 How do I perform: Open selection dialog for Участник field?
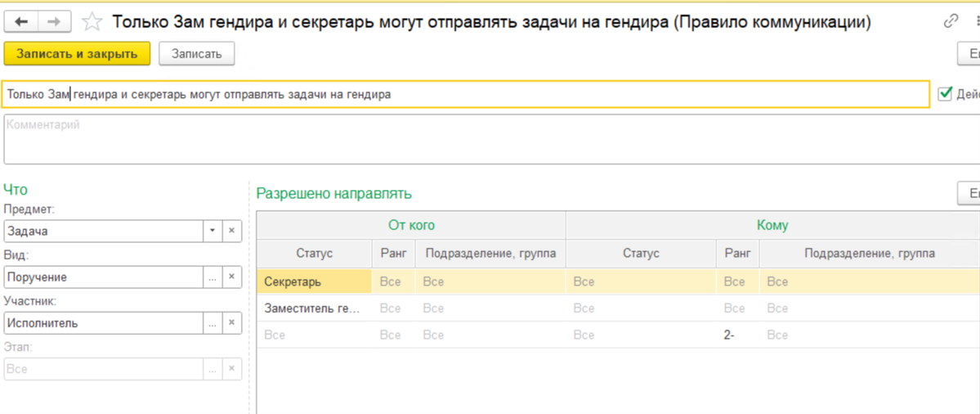(x=213, y=323)
